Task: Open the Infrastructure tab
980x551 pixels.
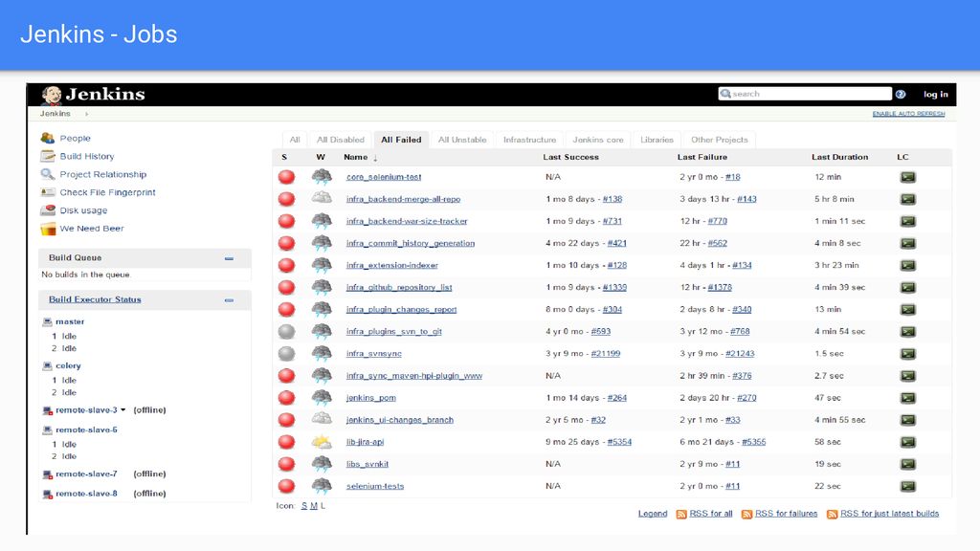Action: coord(529,140)
